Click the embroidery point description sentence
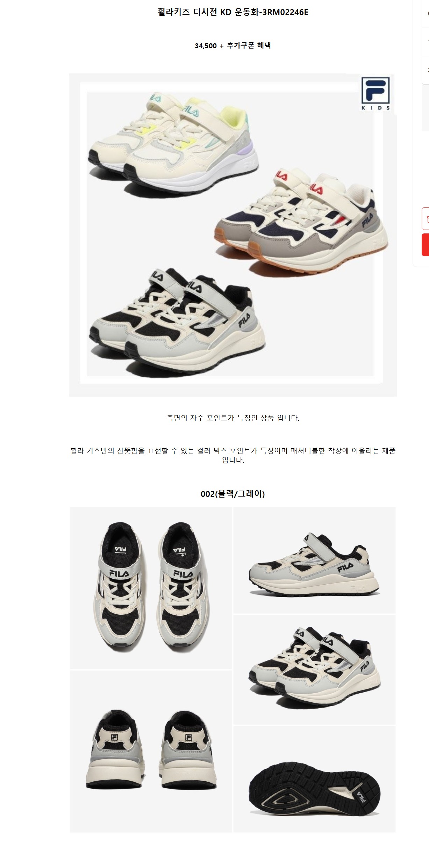The width and height of the screenshot is (429, 868). (233, 418)
